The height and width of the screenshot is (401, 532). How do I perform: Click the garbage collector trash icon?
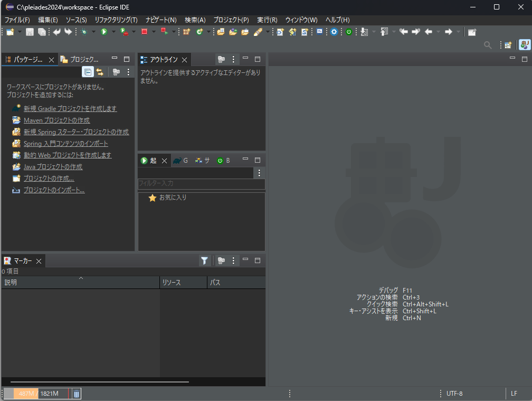coord(77,394)
